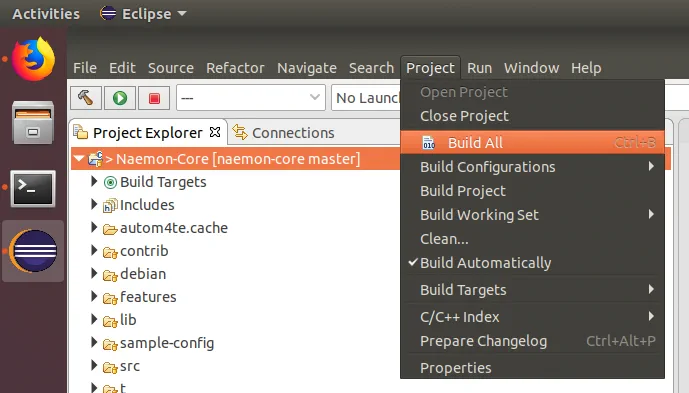The image size is (689, 393).
Task: Click the contrib folder icon
Action: click(x=110, y=252)
